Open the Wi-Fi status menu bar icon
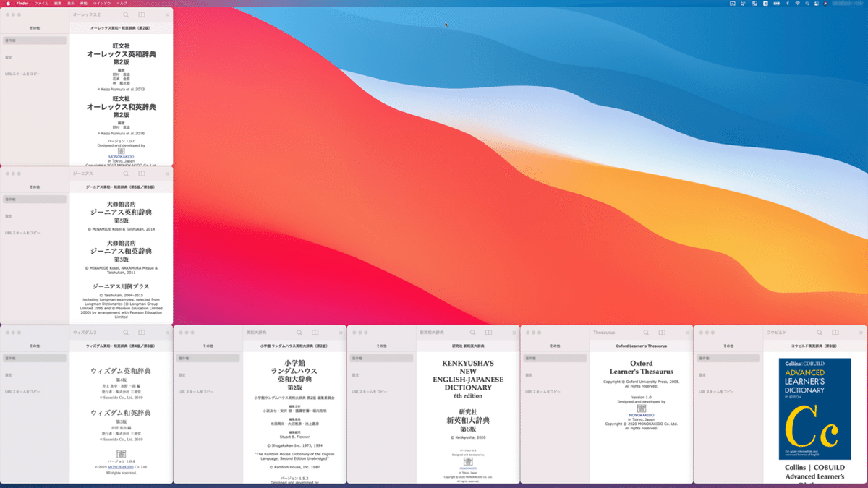The width and height of the screenshot is (868, 488). [797, 4]
